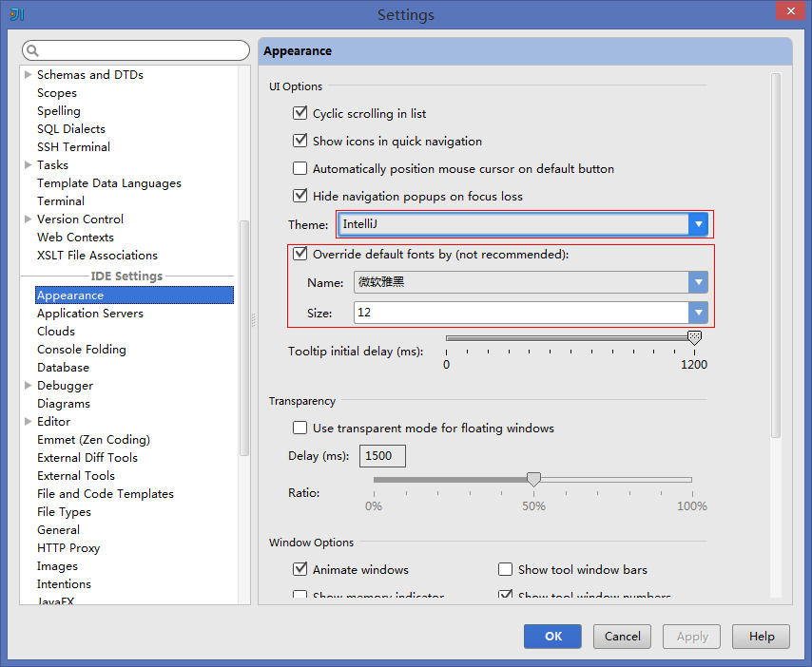812x667 pixels.
Task: Toggle Show icons in quick navigation
Action: point(300,141)
